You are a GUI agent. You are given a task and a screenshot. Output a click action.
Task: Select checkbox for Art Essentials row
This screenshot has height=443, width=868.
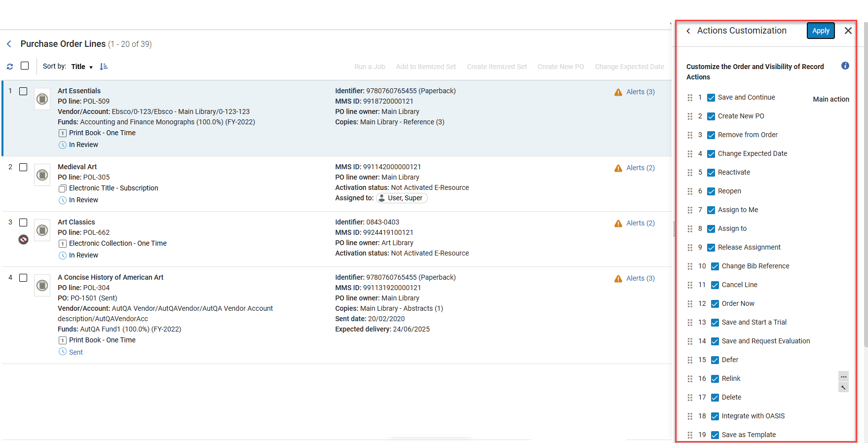pyautogui.click(x=23, y=91)
